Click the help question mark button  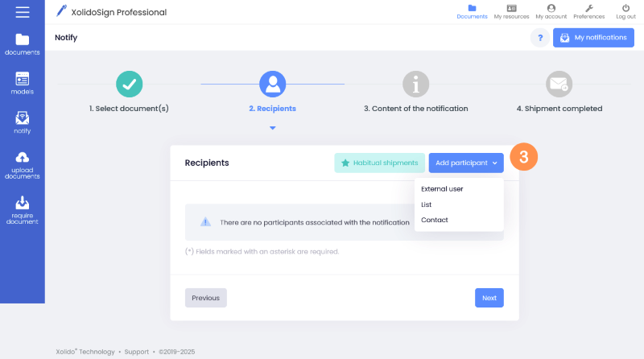540,38
